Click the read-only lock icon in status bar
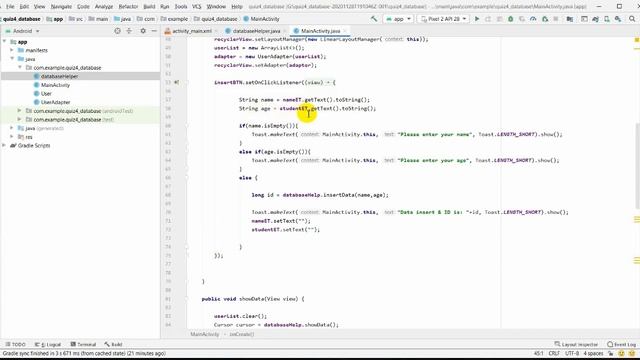This screenshot has height=360, width=640. (x=611, y=353)
